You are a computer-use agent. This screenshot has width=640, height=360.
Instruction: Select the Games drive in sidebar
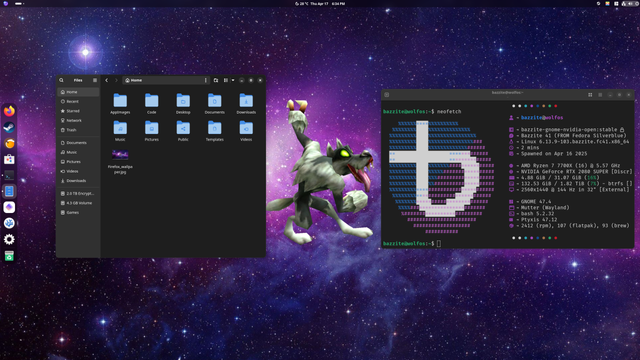point(78,213)
